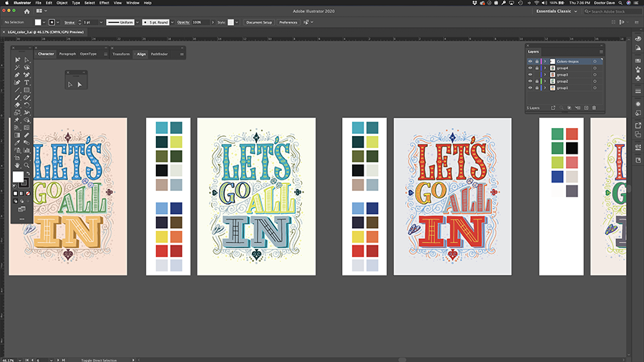Select the Zoom tool
Viewport: 644px width, 362px height.
[x=26, y=165]
